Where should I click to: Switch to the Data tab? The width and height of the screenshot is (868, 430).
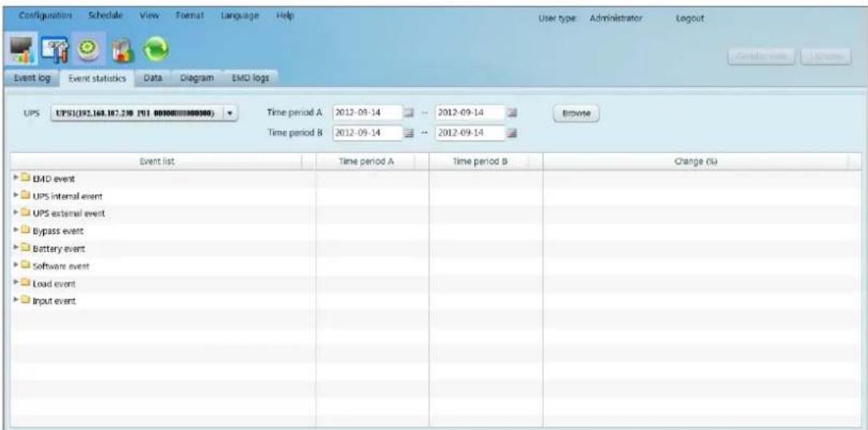click(x=153, y=78)
